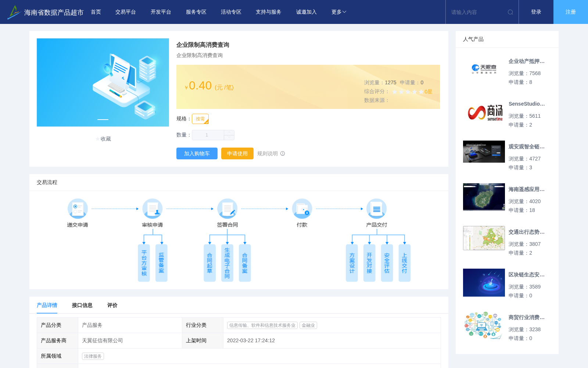Click the 签署合同 flow icon
Image resolution: width=588 pixels, height=368 pixels.
227,209
